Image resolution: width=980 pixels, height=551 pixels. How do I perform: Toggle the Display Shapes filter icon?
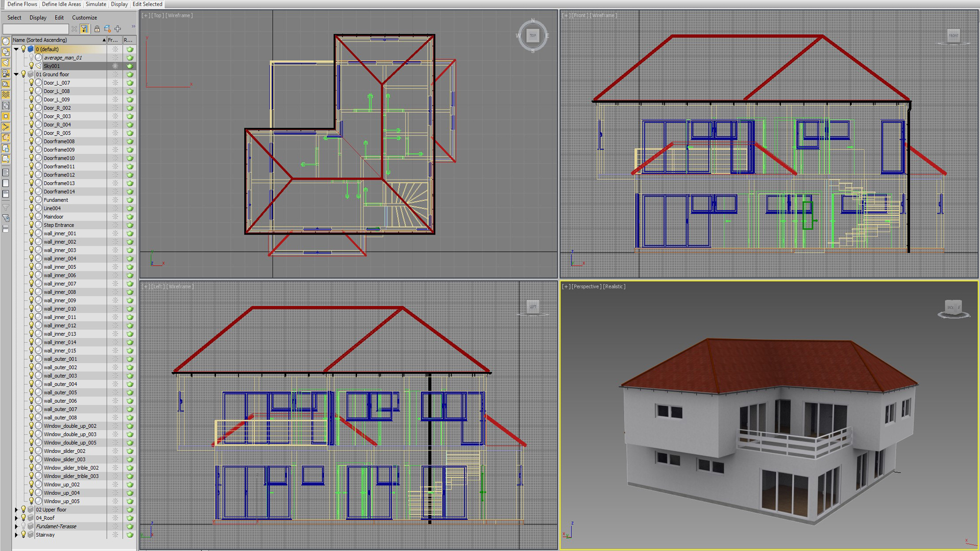click(x=6, y=52)
